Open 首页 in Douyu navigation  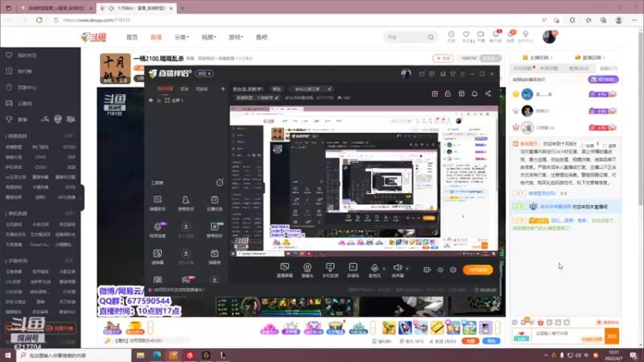[132, 37]
